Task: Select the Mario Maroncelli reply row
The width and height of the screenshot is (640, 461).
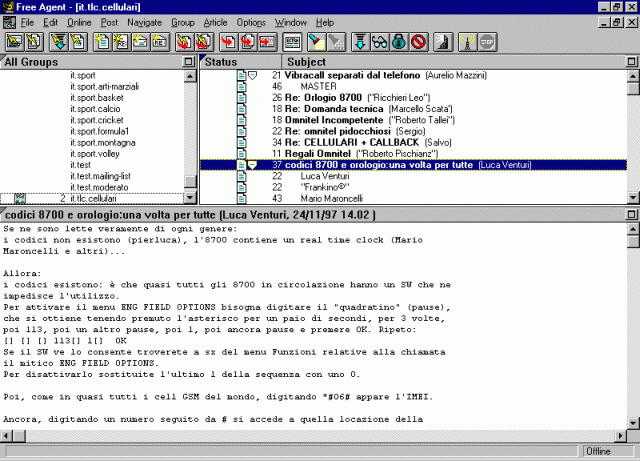Action: [413, 198]
